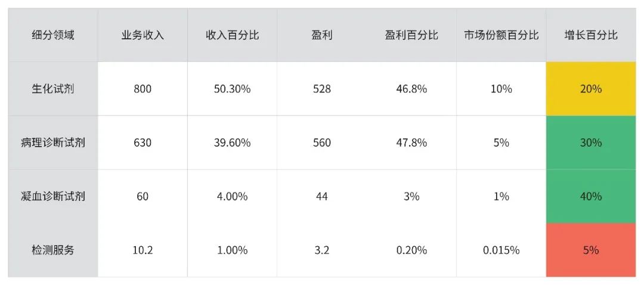Select the 0.015% market share cell

pyautogui.click(x=501, y=250)
